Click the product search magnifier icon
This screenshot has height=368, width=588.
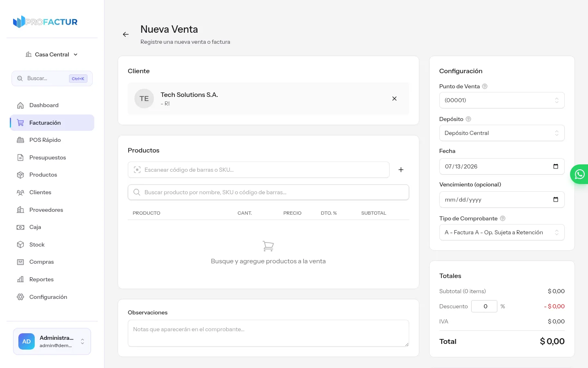pyautogui.click(x=137, y=192)
